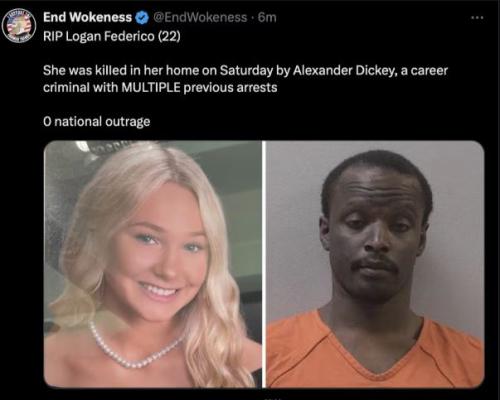Visit the @EndWokeness handle link
Viewport: 500px width, 400px height.
(200, 17)
